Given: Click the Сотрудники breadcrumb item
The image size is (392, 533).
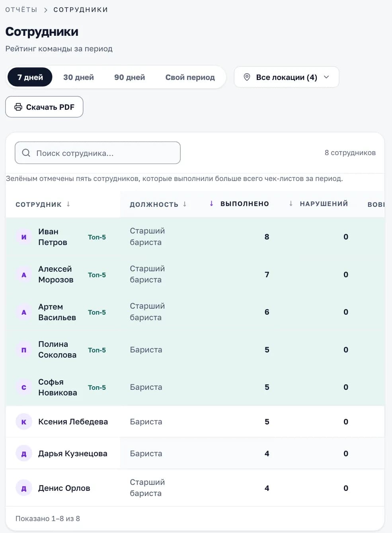Looking at the screenshot, I should coord(81,10).
